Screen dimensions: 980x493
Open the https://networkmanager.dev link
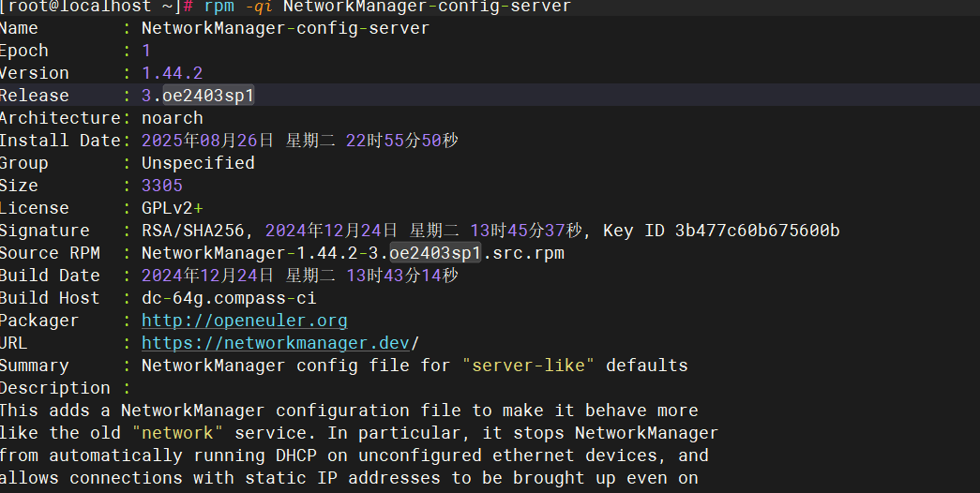point(276,343)
